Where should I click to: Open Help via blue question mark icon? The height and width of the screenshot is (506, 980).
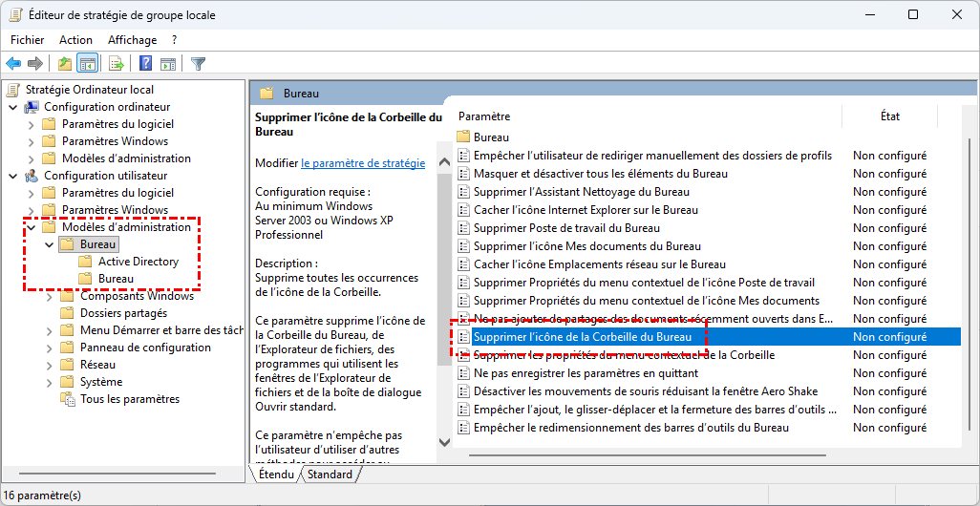[146, 64]
